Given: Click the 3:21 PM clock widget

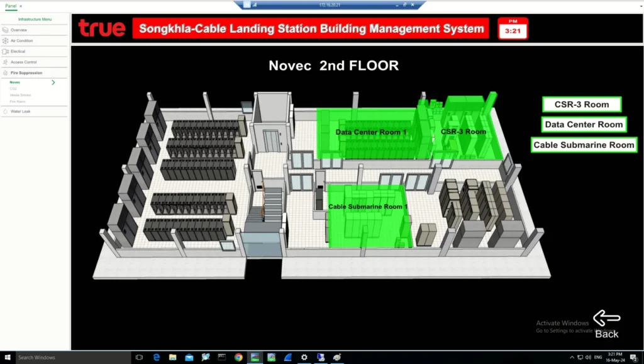Looking at the screenshot, I should click(513, 28).
